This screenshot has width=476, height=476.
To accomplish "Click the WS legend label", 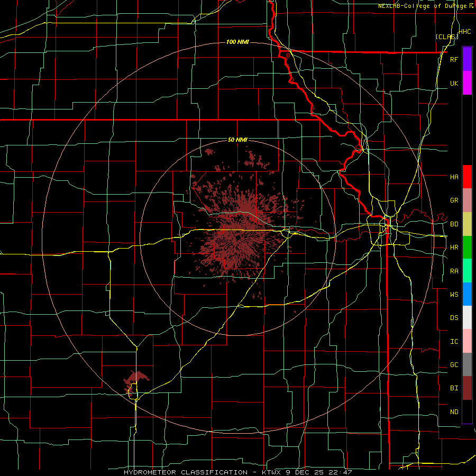I will point(454,294).
